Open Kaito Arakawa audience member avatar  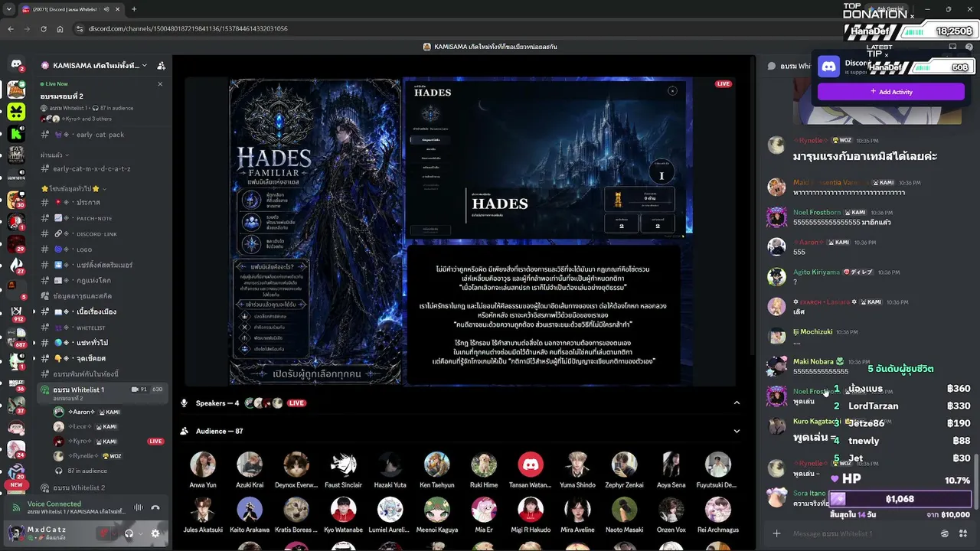coord(250,509)
